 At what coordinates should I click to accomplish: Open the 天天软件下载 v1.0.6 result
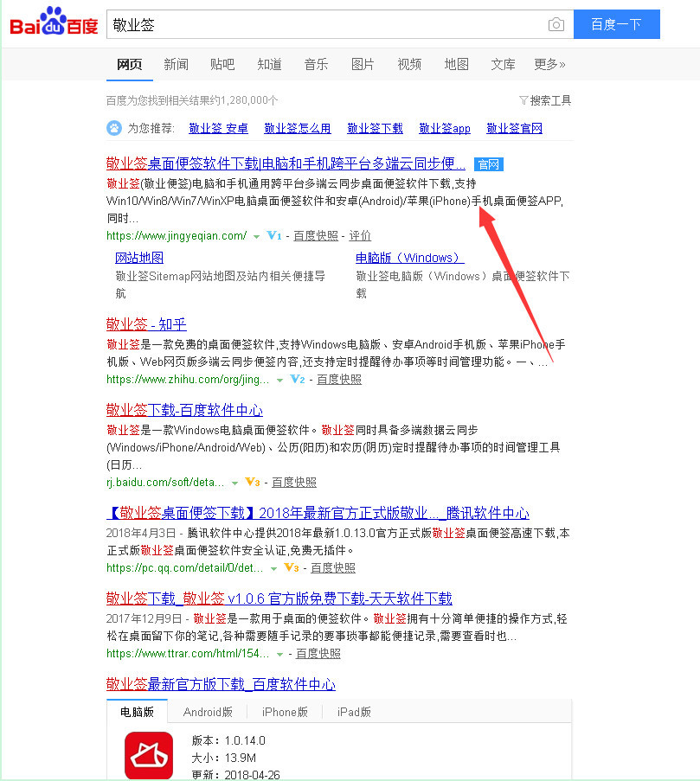[x=279, y=599]
